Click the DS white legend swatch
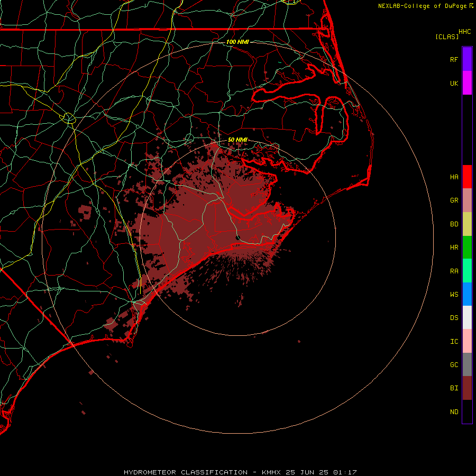The width and height of the screenshot is (476, 476). [x=467, y=317]
